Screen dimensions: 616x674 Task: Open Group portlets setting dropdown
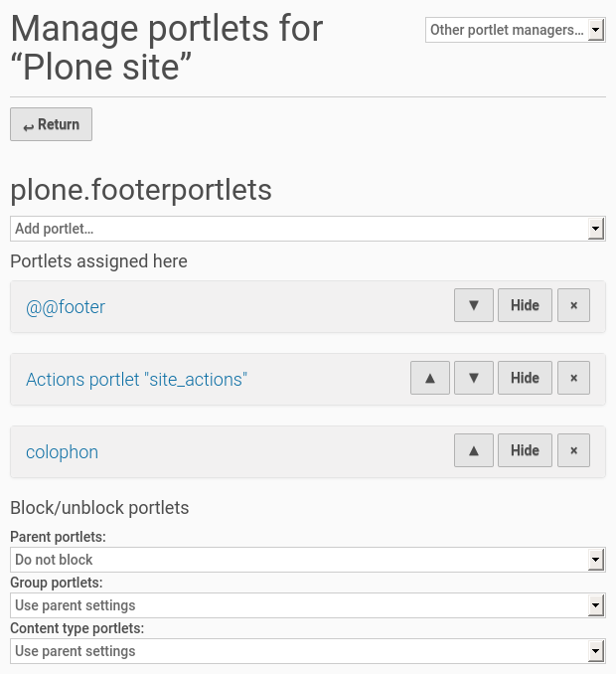(x=307, y=605)
